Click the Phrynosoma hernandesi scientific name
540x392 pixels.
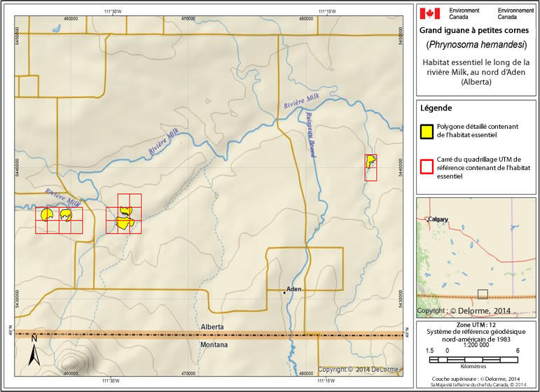pyautogui.click(x=476, y=45)
